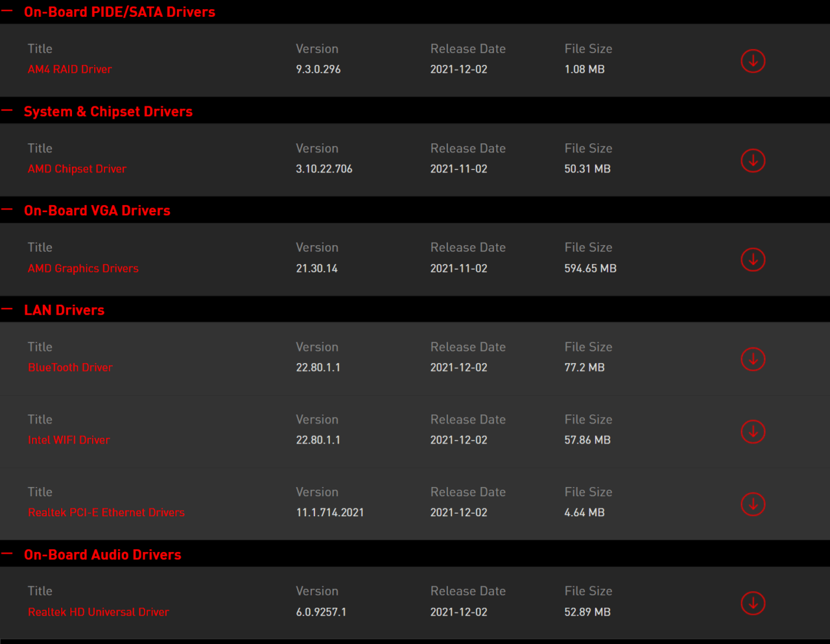
Task: Download the BlueTooth Driver
Action: coord(753,359)
